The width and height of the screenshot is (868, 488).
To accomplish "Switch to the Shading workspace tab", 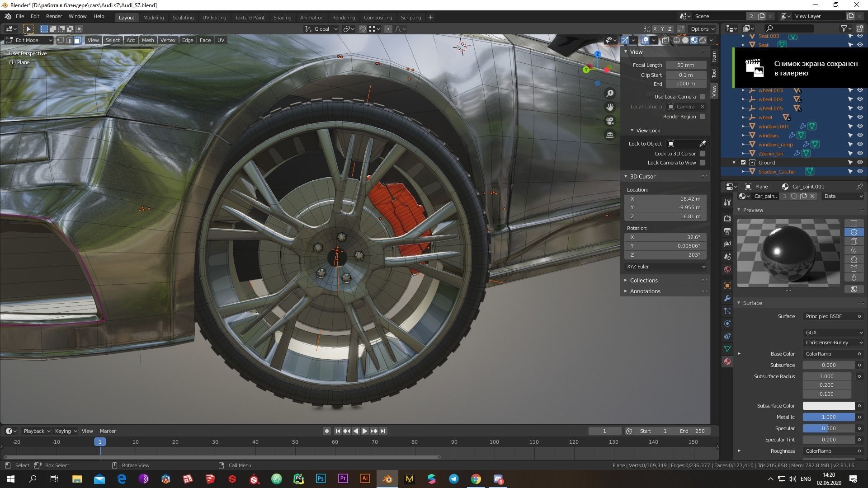I will [x=282, y=18].
